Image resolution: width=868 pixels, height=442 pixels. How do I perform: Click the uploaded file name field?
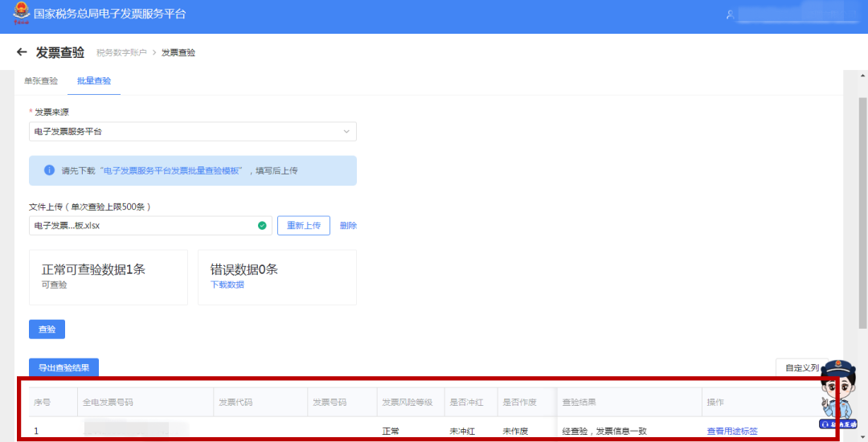pyautogui.click(x=150, y=226)
